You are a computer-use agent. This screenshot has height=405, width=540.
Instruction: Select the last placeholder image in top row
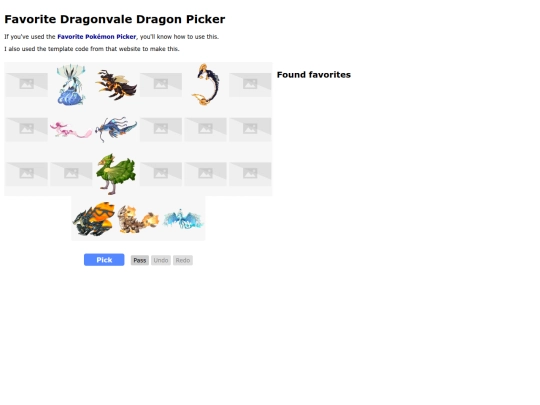(x=250, y=84)
